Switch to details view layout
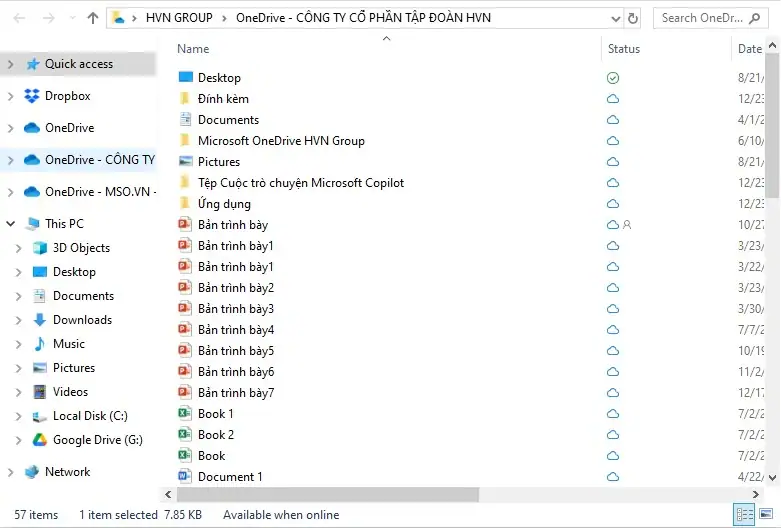 tap(745, 514)
